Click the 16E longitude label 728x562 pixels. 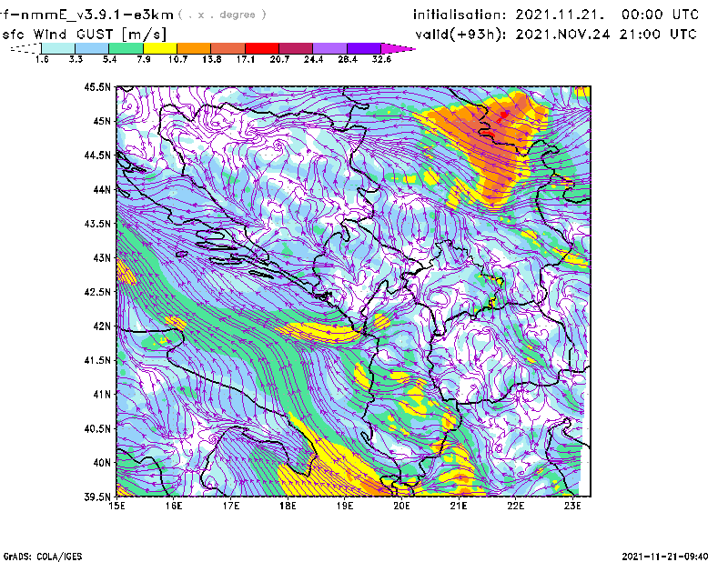coord(174,506)
